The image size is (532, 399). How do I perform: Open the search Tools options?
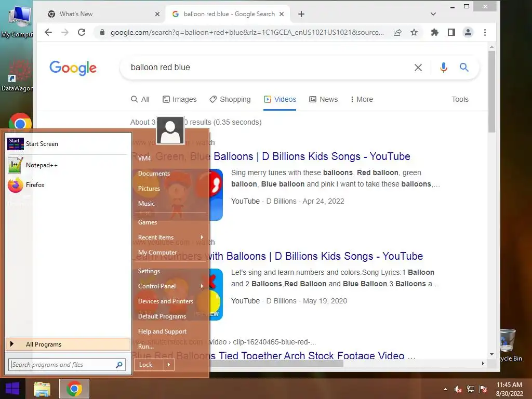(460, 99)
